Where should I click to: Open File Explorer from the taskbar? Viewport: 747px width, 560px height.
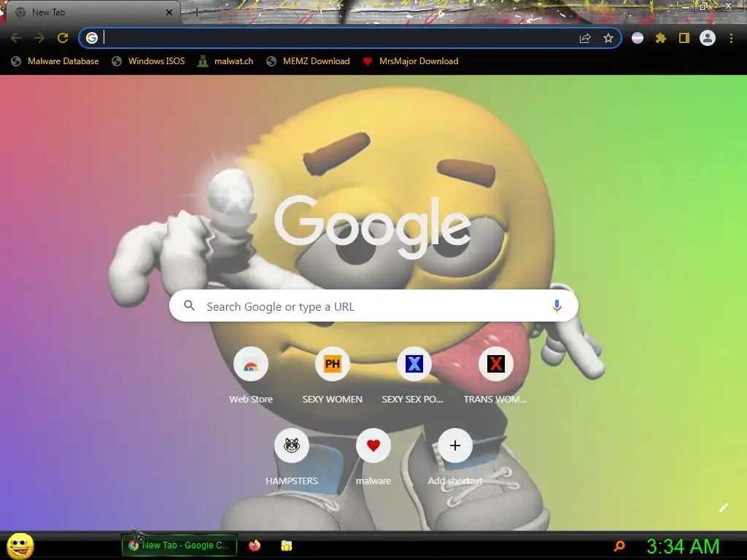[286, 545]
